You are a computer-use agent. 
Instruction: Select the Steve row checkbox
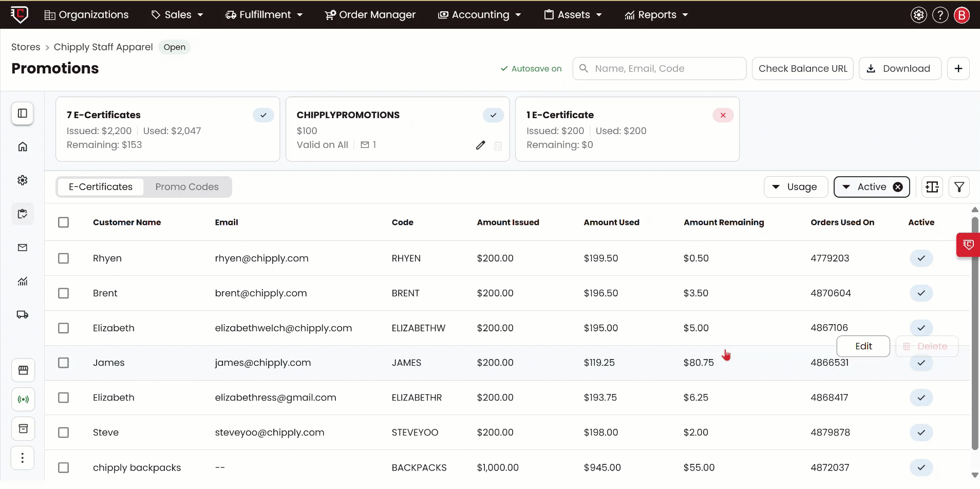coord(64,432)
